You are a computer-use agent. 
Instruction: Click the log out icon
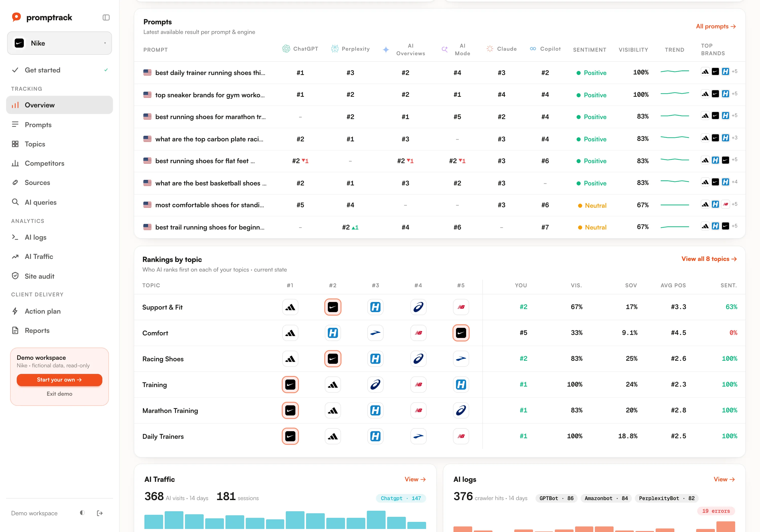[x=100, y=513]
